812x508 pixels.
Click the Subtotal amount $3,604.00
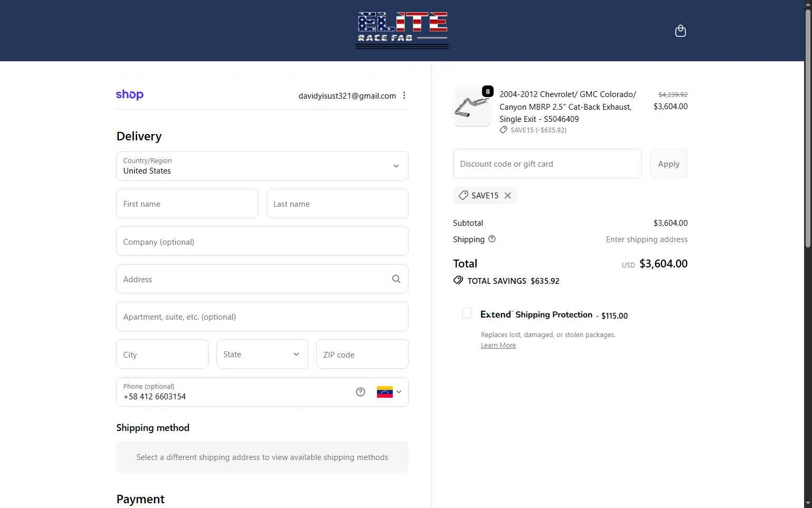point(671,223)
